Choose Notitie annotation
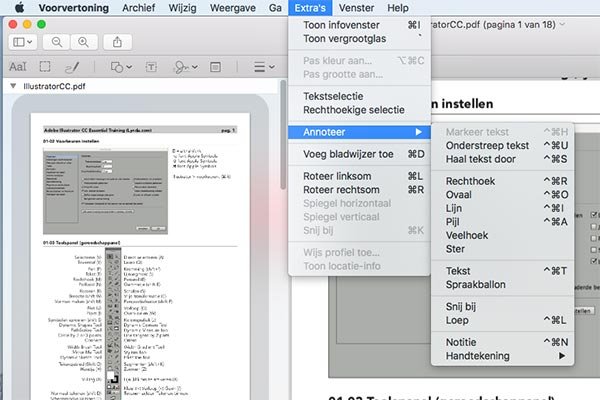600x400 pixels. (x=502, y=342)
